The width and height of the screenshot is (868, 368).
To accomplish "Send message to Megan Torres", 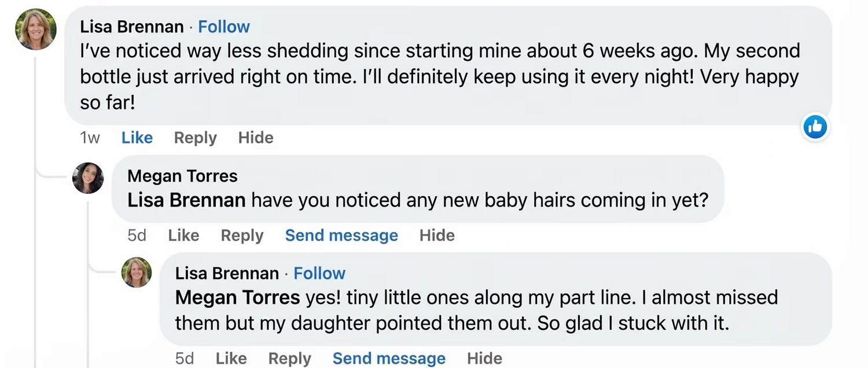I will click(341, 235).
